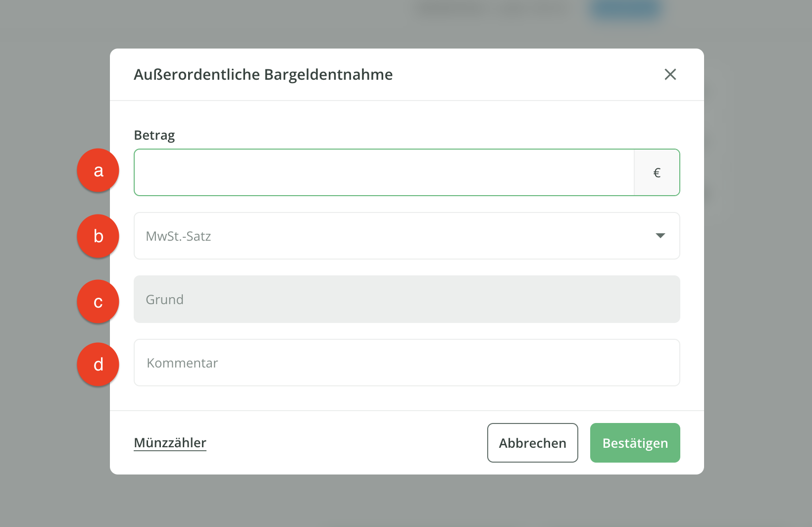Click the red marker labeled a
This screenshot has height=527, width=812.
[x=98, y=170]
